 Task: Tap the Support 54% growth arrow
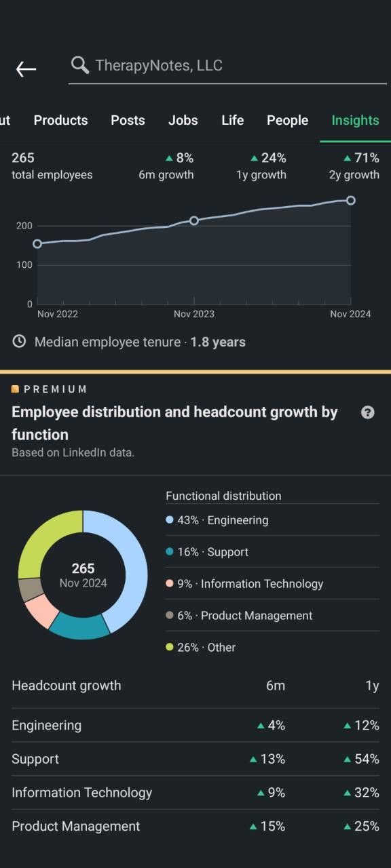point(348,759)
